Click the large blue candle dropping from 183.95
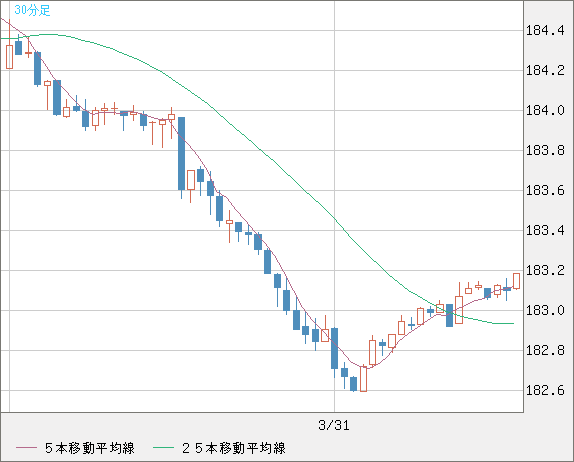The width and height of the screenshot is (574, 462). pos(181,158)
